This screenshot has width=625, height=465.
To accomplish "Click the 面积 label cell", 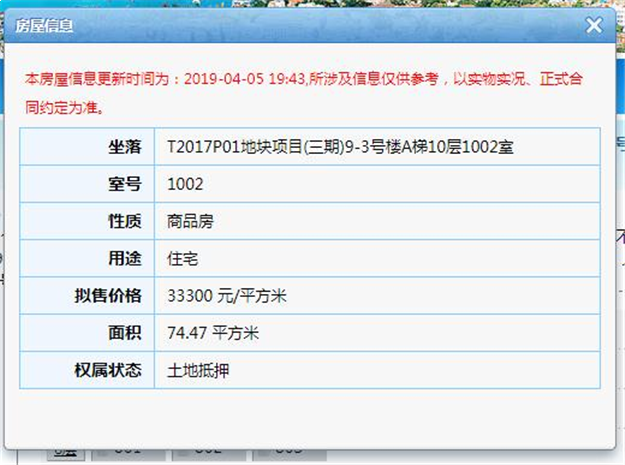I will tap(87, 333).
